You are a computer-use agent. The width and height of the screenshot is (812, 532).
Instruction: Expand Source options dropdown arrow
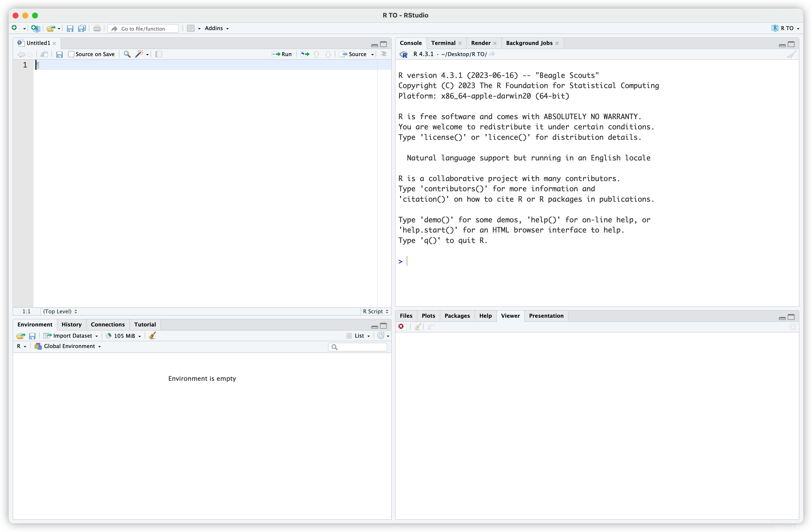click(372, 55)
